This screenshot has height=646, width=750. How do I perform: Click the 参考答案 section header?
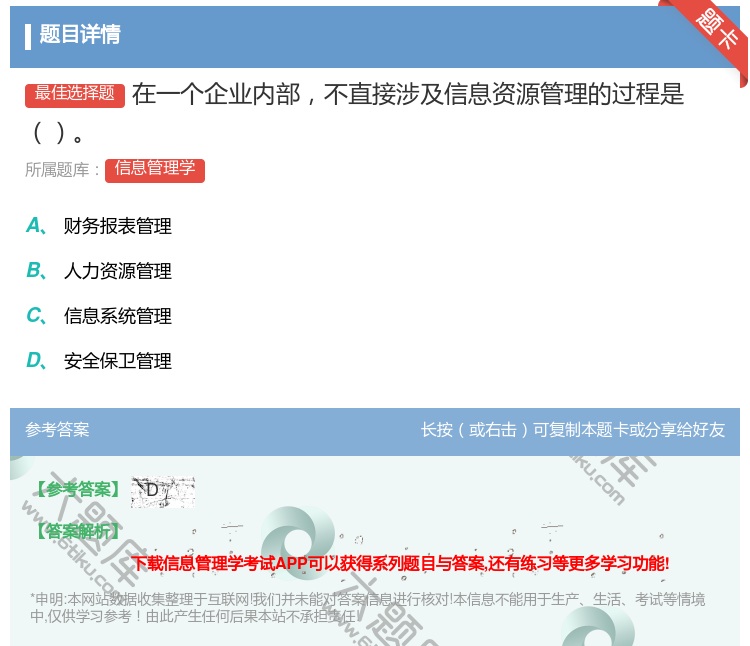(x=57, y=429)
